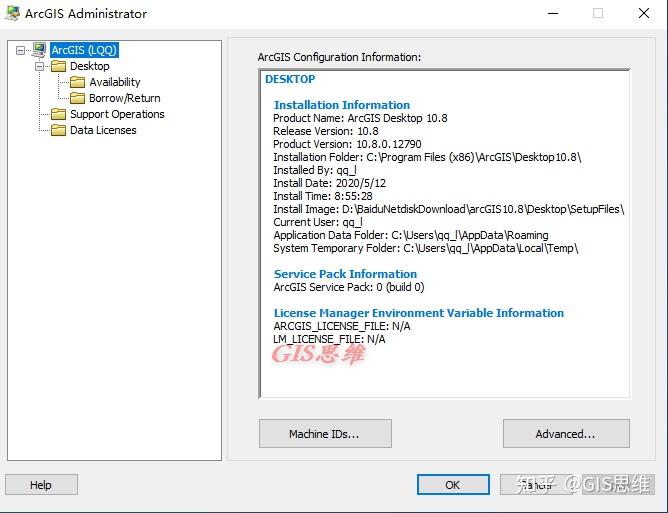Open the Borrow/Return node
The width and height of the screenshot is (668, 513).
pos(124,98)
